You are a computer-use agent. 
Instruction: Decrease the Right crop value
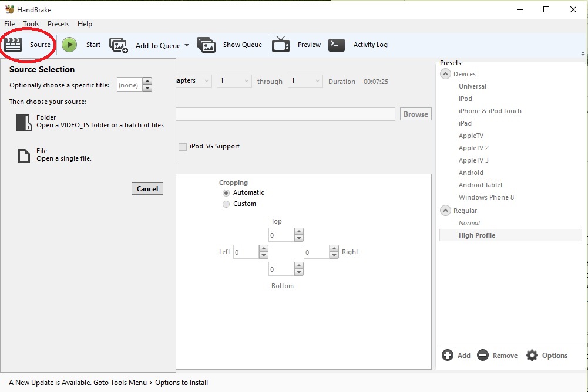334,255
